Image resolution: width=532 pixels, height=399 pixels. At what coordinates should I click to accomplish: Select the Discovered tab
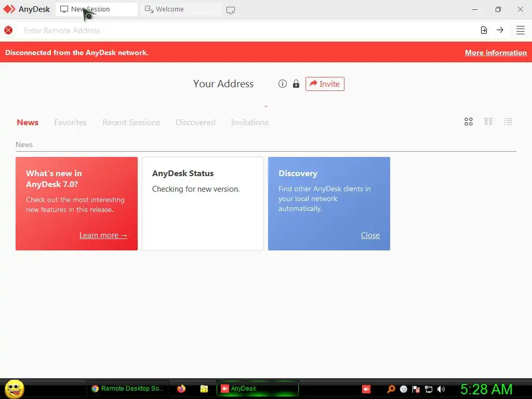195,123
